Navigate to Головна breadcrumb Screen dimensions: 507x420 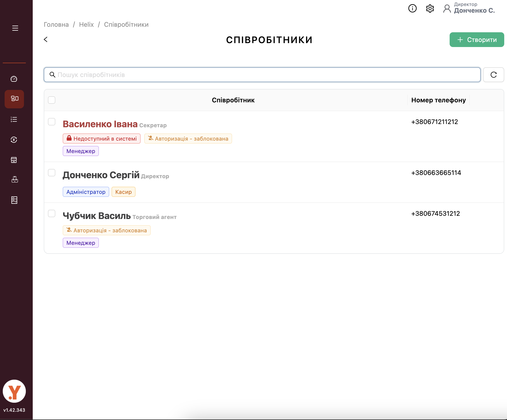[x=56, y=25]
